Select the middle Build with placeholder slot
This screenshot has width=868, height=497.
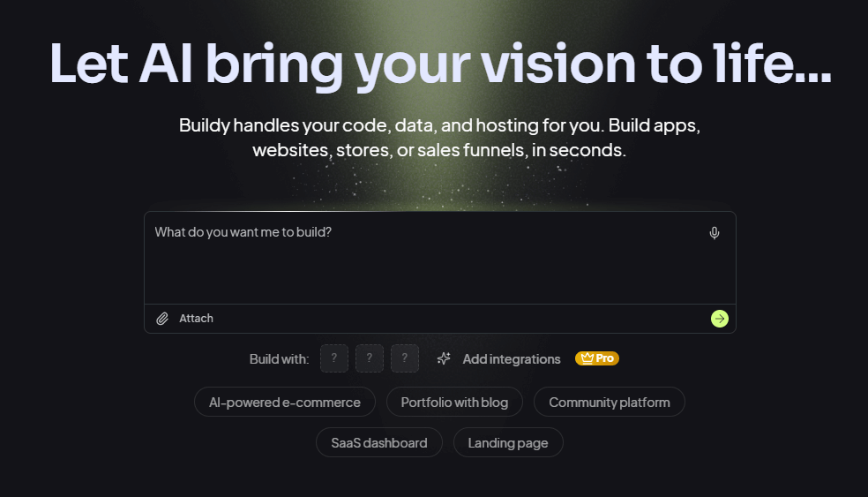[369, 358]
